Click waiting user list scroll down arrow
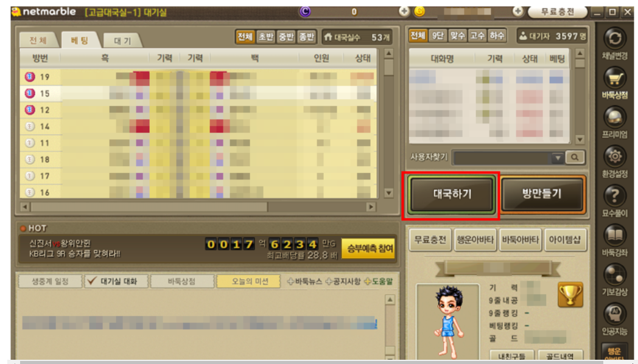Screen dimensions: 638x364 click(580, 139)
